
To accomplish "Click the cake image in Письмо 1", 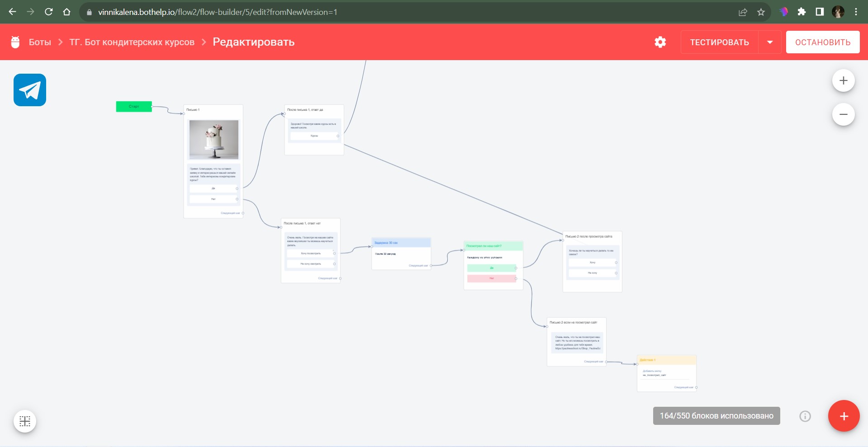I will [x=213, y=139].
